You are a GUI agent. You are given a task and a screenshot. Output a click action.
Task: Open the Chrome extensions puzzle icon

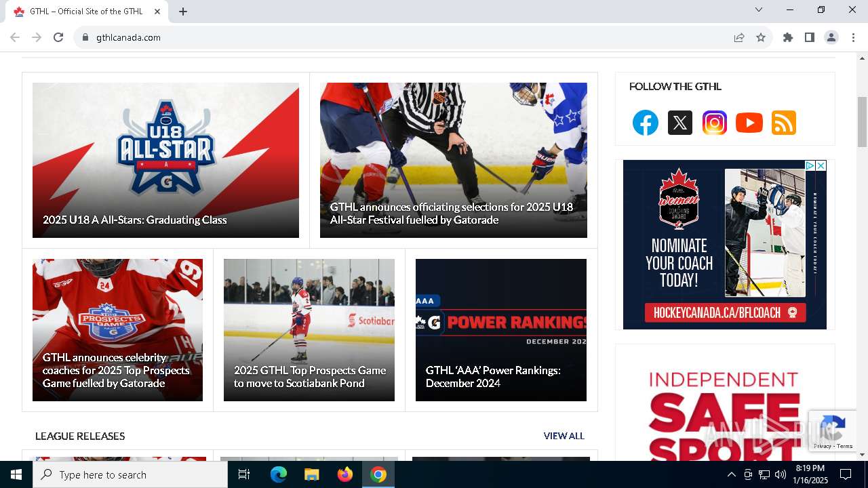tap(787, 37)
